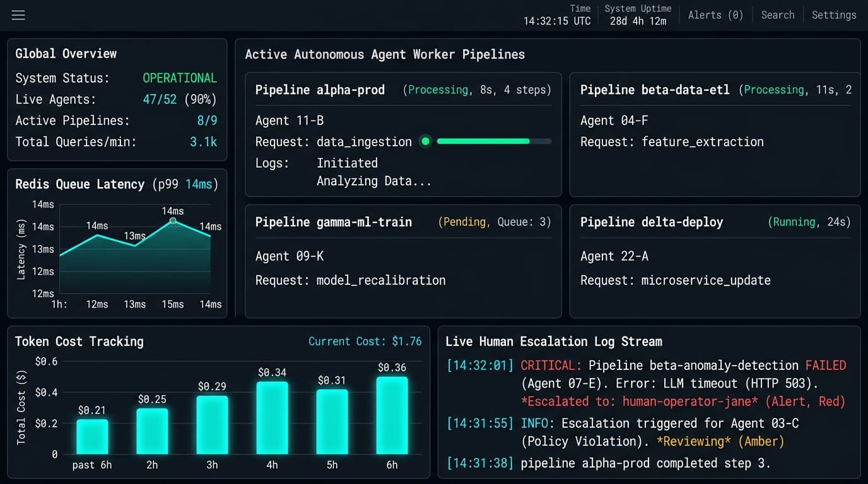Select Agent 09-K in gamma-ml-train
This screenshot has height=484, width=868.
(290, 256)
